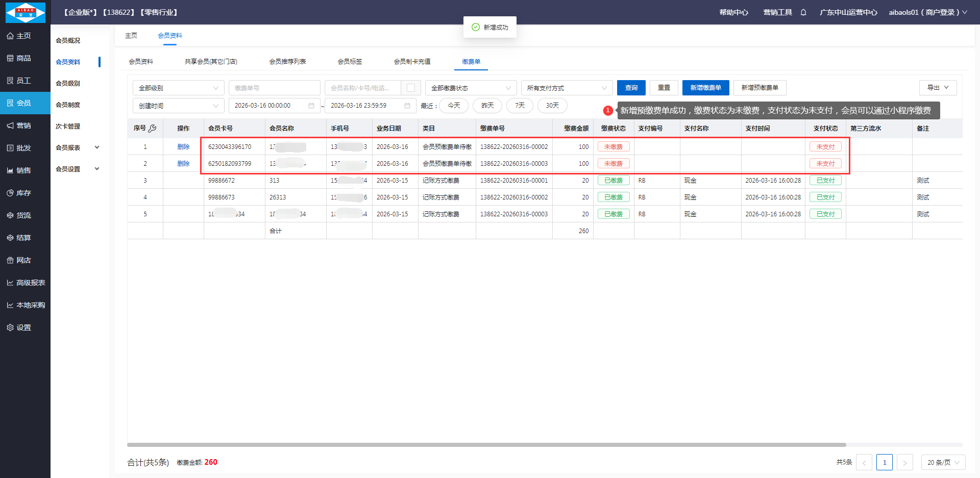Click the notification bell icon

803,12
